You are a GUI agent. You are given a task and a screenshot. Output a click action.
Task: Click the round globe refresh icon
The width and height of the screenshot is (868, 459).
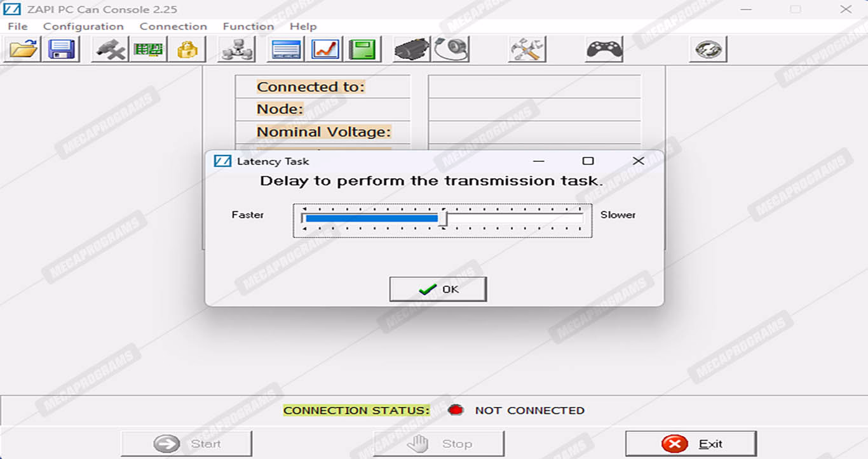tap(709, 49)
